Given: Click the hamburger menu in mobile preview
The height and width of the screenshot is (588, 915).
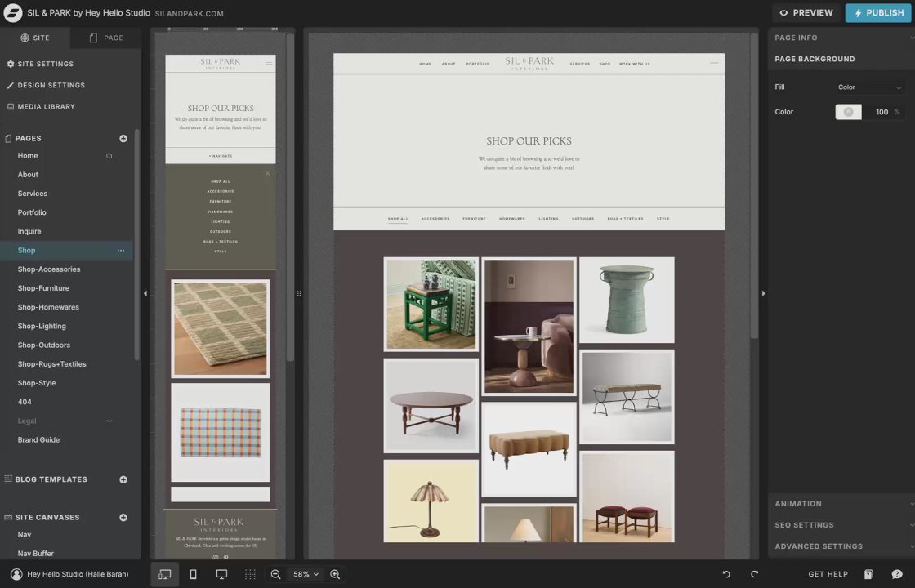Looking at the screenshot, I should pos(269,63).
